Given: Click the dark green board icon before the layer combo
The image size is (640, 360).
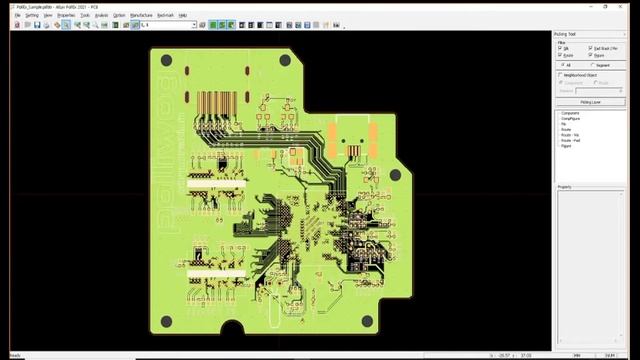Looking at the screenshot, I should (116, 25).
